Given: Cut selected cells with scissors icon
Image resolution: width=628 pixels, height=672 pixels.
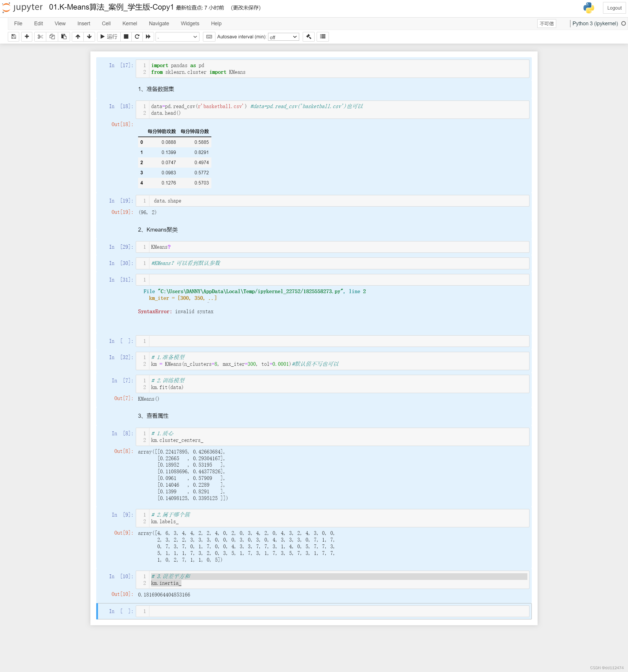Looking at the screenshot, I should (40, 37).
